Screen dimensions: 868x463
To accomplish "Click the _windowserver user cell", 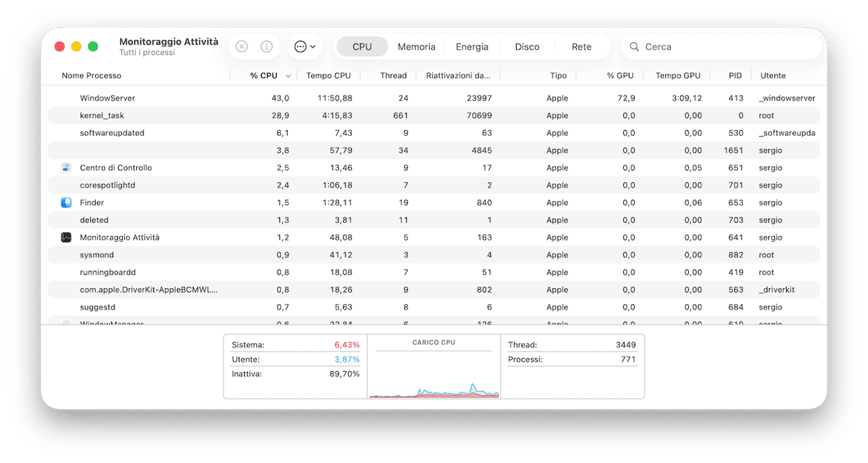I will (x=787, y=98).
